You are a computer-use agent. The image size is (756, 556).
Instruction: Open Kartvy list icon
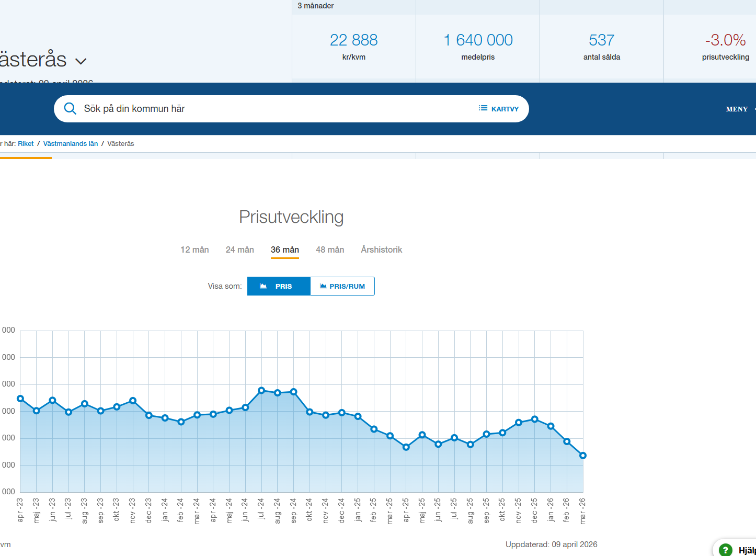(x=483, y=108)
